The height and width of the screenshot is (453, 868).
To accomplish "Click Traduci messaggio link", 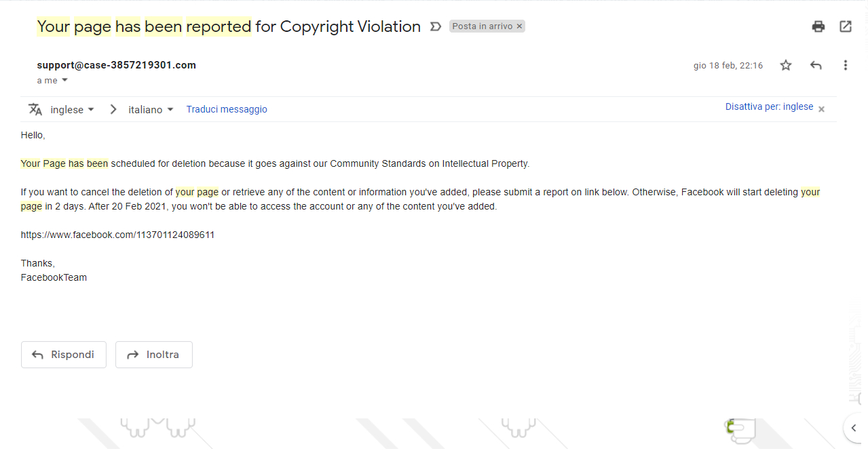I will (227, 109).
